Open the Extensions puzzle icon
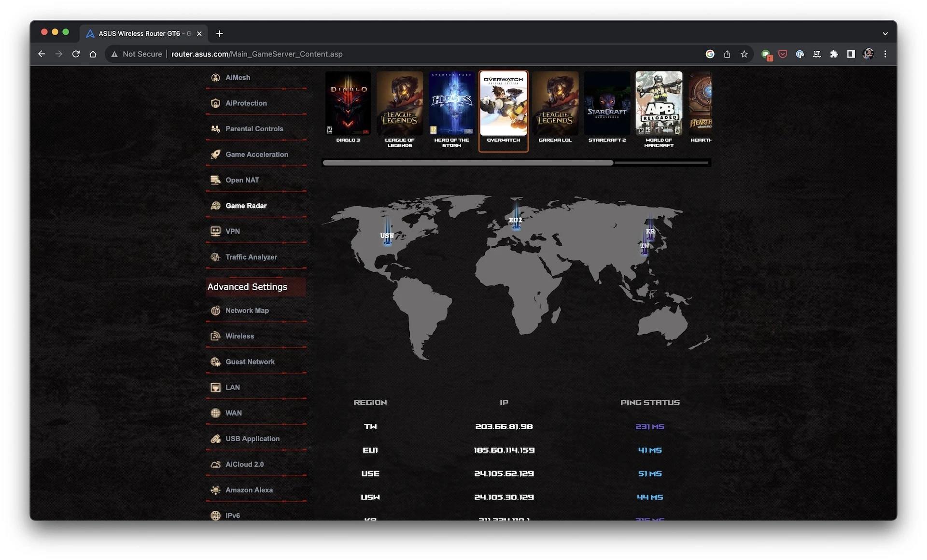Image resolution: width=927 pixels, height=560 pixels. point(834,54)
